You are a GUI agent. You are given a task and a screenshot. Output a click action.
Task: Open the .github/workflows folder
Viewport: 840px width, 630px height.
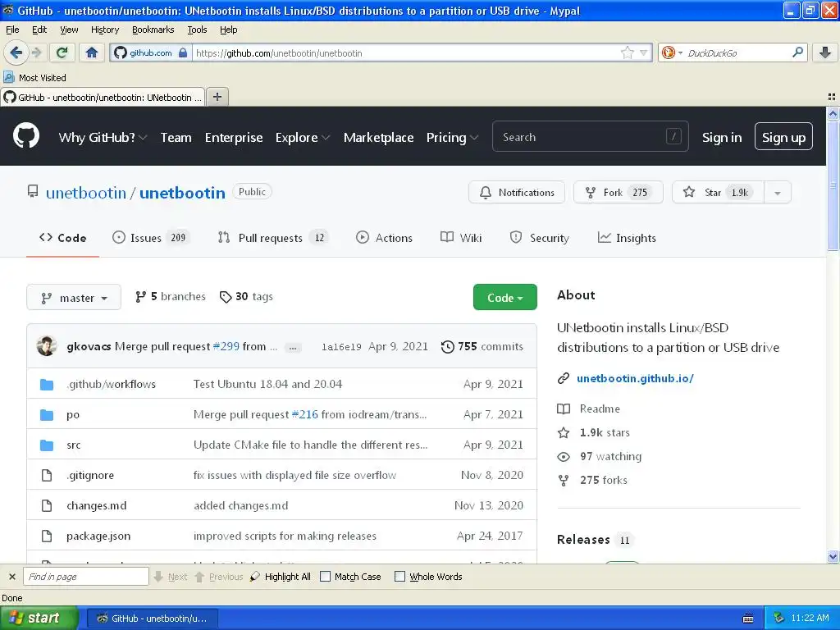111,384
